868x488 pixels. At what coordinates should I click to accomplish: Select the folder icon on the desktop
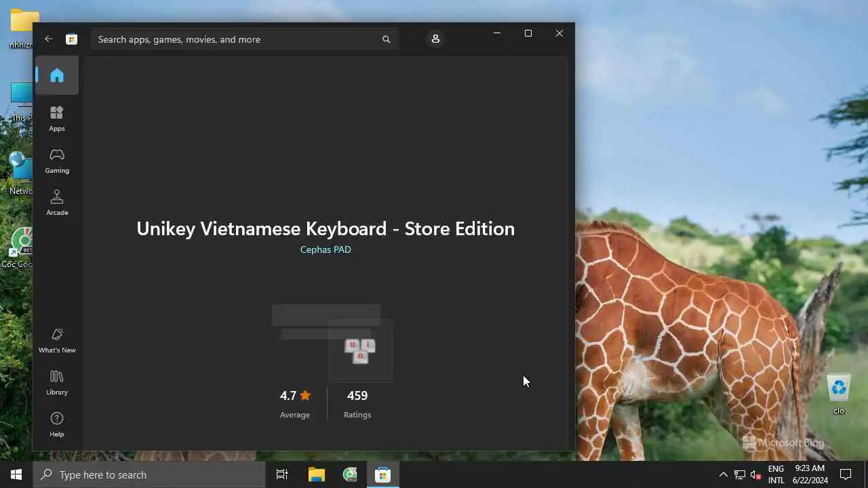(20, 29)
